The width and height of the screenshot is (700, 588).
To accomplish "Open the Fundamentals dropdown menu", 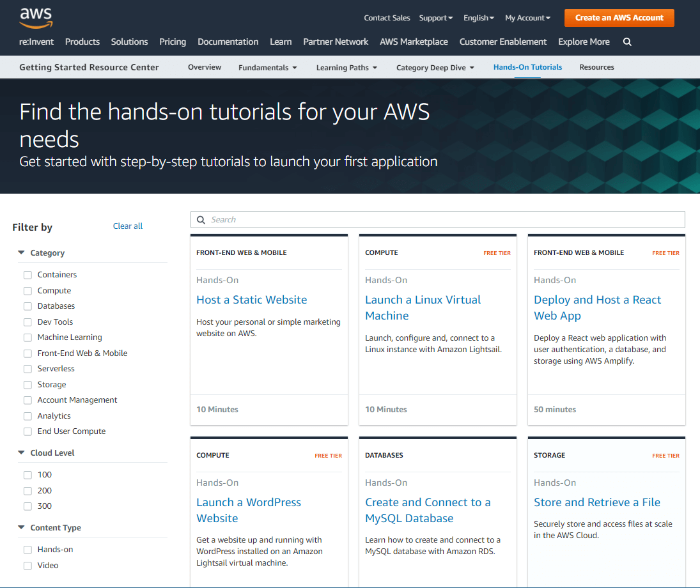I will point(267,68).
